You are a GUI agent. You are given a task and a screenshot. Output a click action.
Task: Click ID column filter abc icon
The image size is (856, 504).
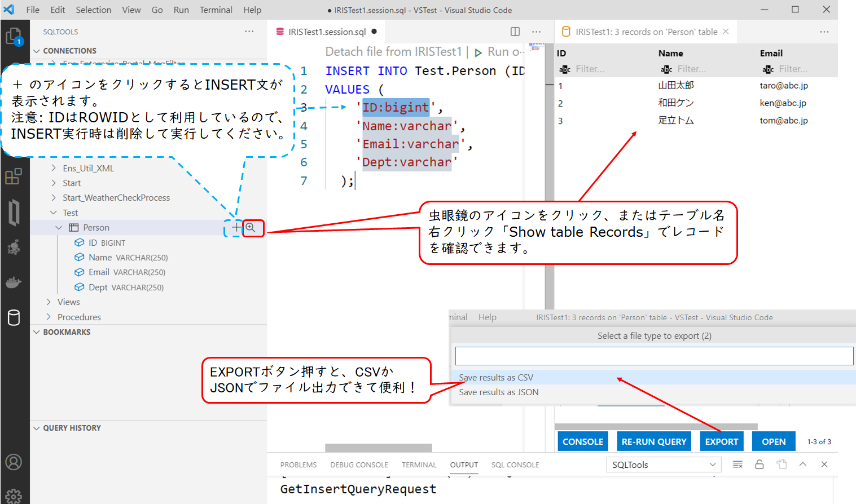tap(565, 69)
